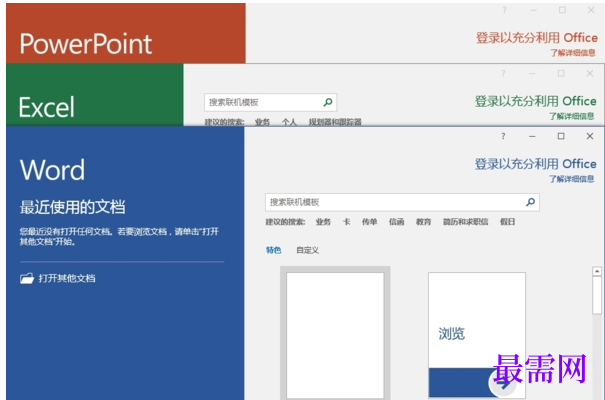Screen dimensions: 605x400
Task: Select suggested search 传单 in Word
Action: [x=370, y=222]
